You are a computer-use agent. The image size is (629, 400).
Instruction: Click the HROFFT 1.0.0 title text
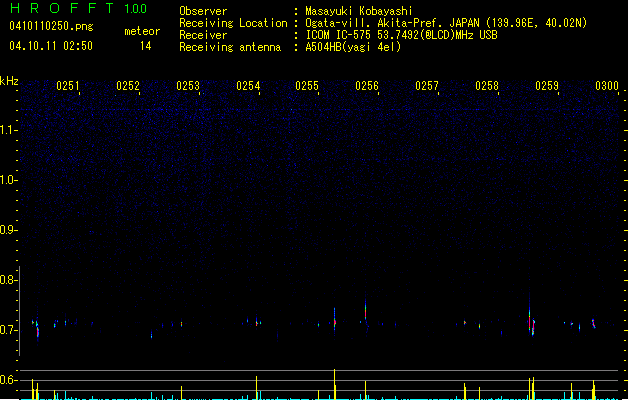[78, 8]
